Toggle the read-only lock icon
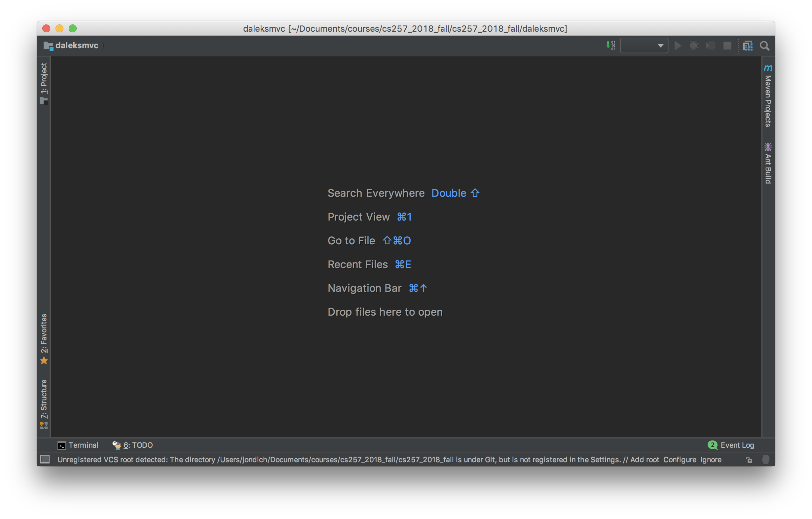Viewport: 812px width, 519px height. (x=749, y=460)
